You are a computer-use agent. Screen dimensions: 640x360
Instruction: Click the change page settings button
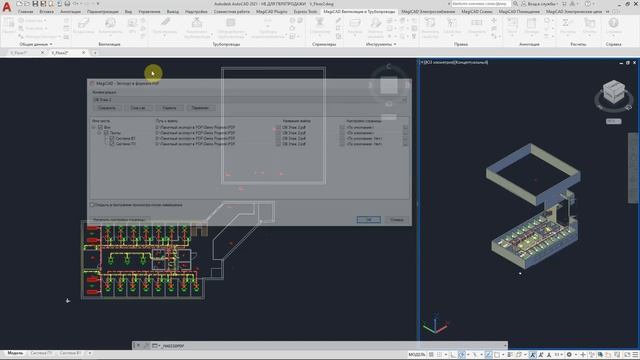coord(120,220)
